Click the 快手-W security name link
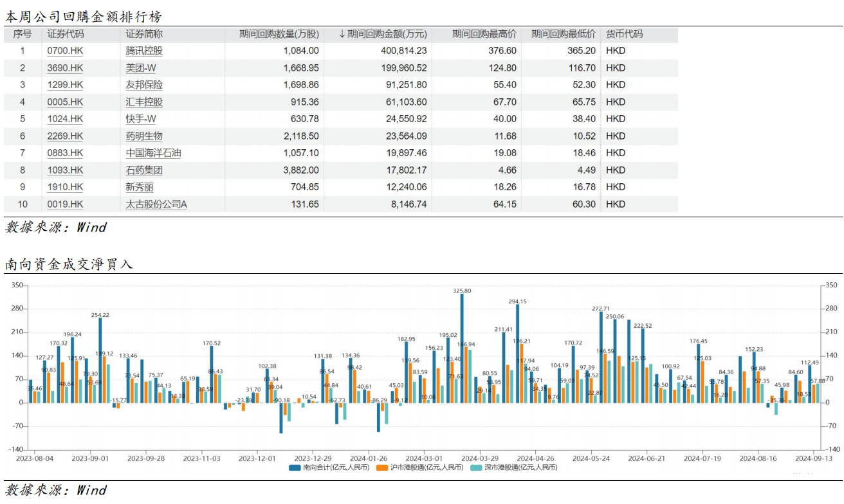The height and width of the screenshot is (504, 844). (140, 119)
